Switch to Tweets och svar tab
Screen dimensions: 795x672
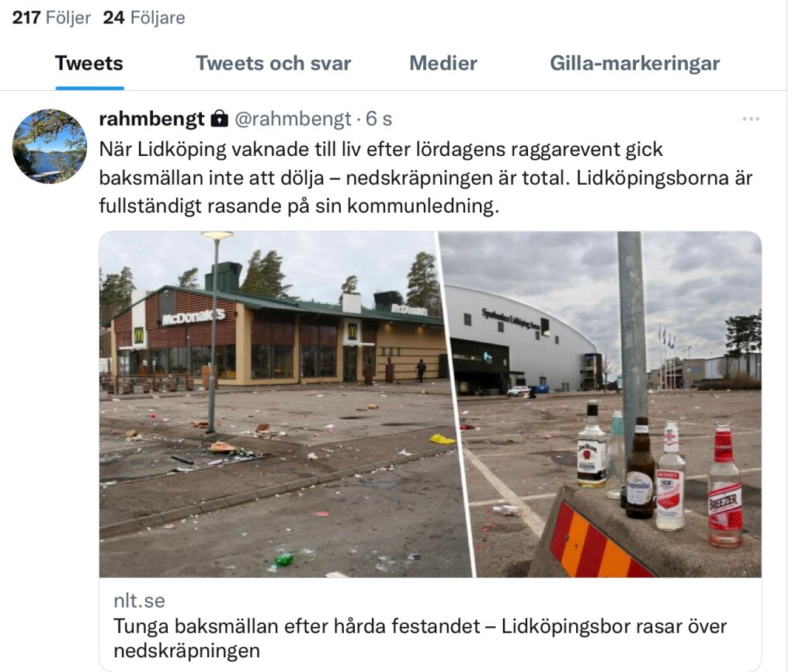pos(273,64)
